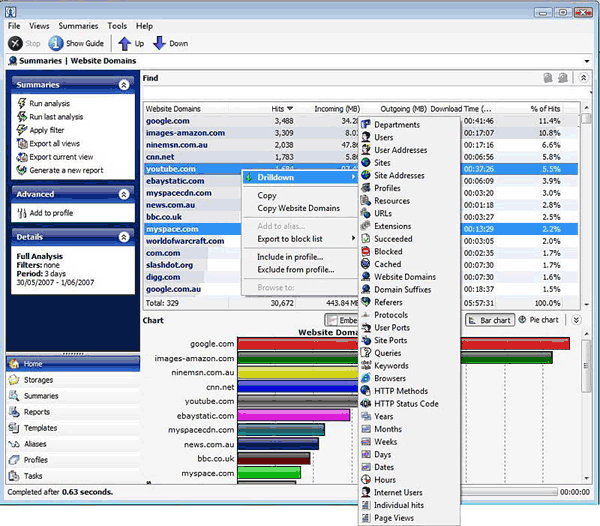Click the magenta ebaystatic.com chart bar
This screenshot has height=526, width=600.
pyautogui.click(x=293, y=415)
